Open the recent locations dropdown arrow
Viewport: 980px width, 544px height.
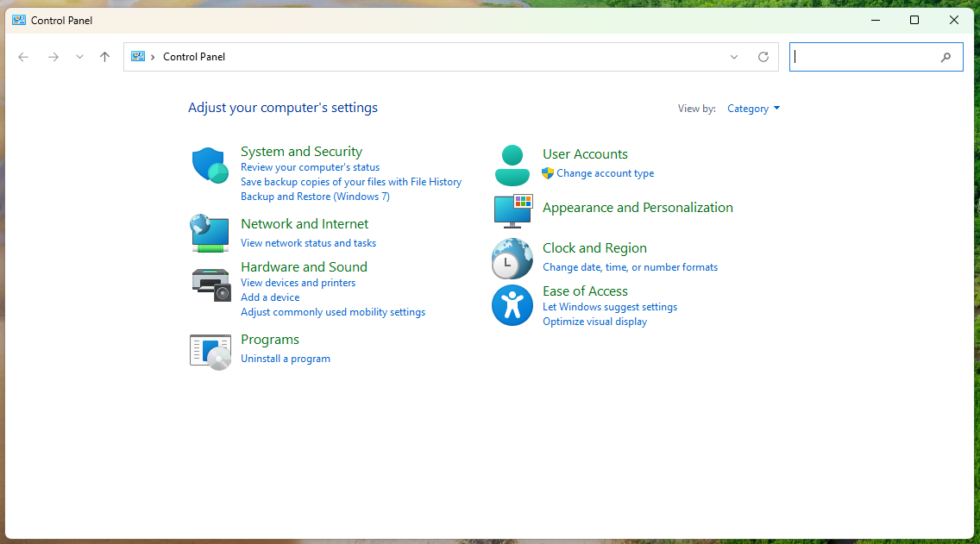click(79, 57)
